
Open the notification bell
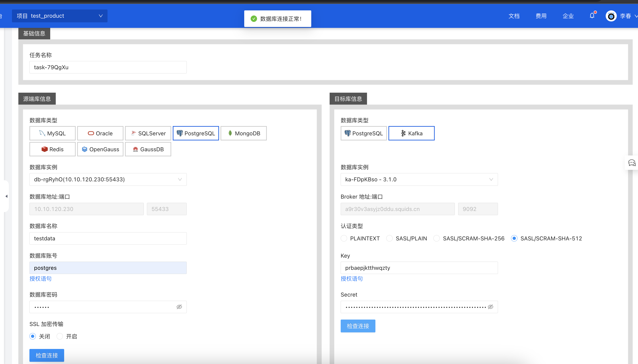[x=592, y=16]
